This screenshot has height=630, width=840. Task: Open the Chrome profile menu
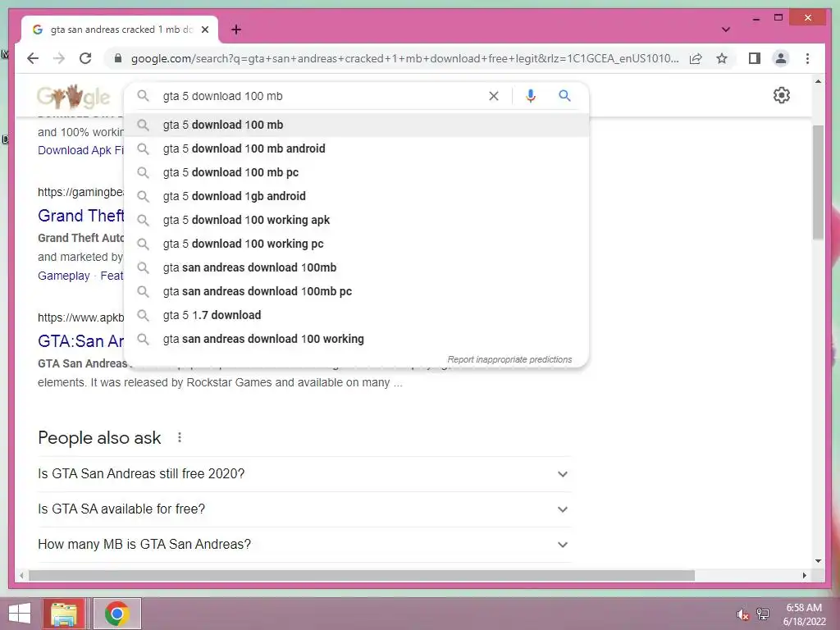tap(781, 58)
